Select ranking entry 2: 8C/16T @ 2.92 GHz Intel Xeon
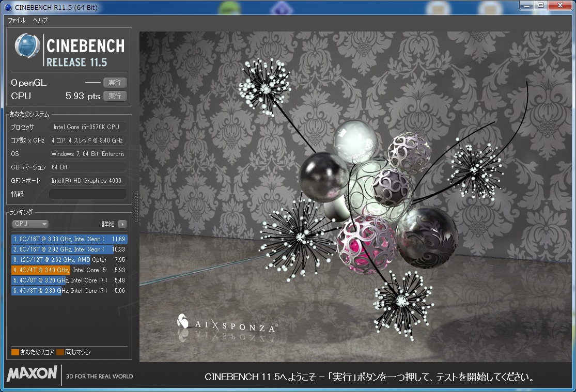The height and width of the screenshot is (392, 576). tap(69, 249)
